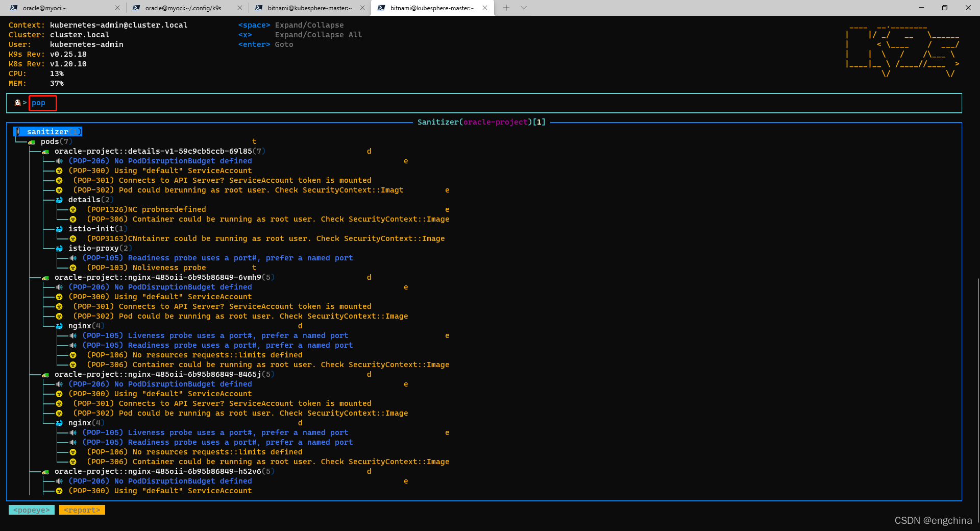
Task: Select POP-300 default ServiceAccount under 6vmh9 pod
Action: (160, 297)
